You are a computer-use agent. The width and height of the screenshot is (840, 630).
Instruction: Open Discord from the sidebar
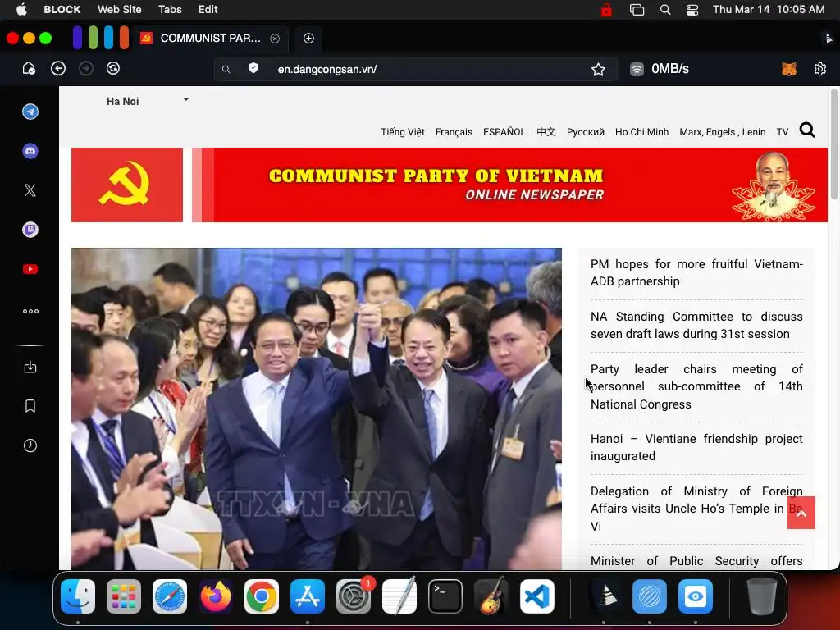(x=30, y=151)
